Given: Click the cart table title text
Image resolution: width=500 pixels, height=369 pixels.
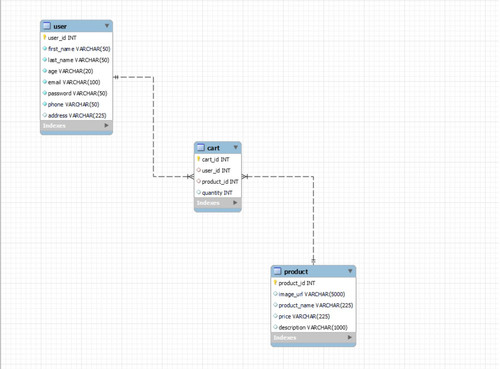Looking at the screenshot, I should pyautogui.click(x=213, y=148).
